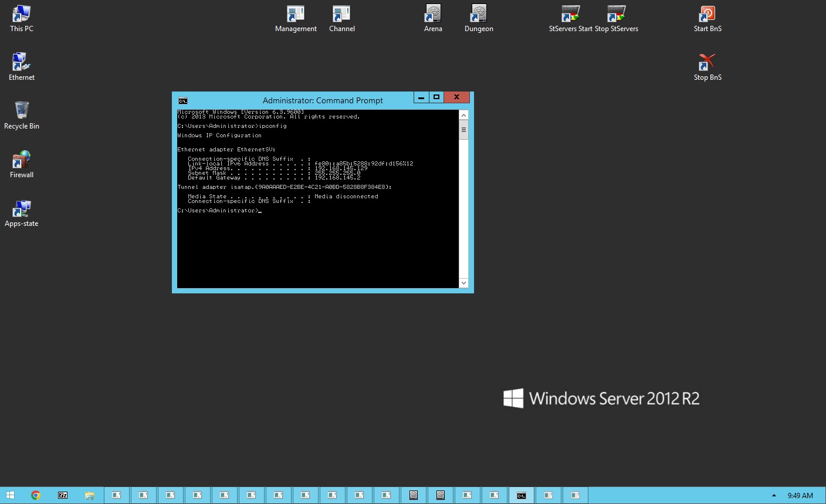Click 'Media disconnected' text
This screenshot has height=504, width=826.
(x=346, y=197)
